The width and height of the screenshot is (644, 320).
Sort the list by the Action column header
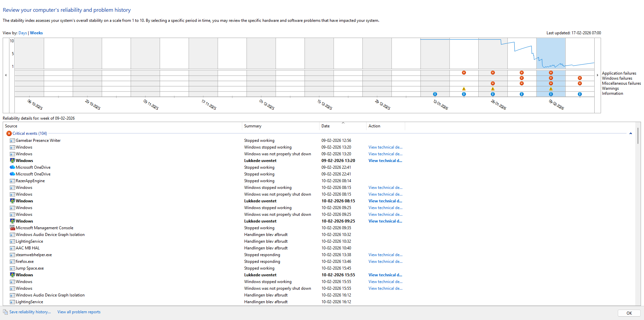click(x=386, y=126)
